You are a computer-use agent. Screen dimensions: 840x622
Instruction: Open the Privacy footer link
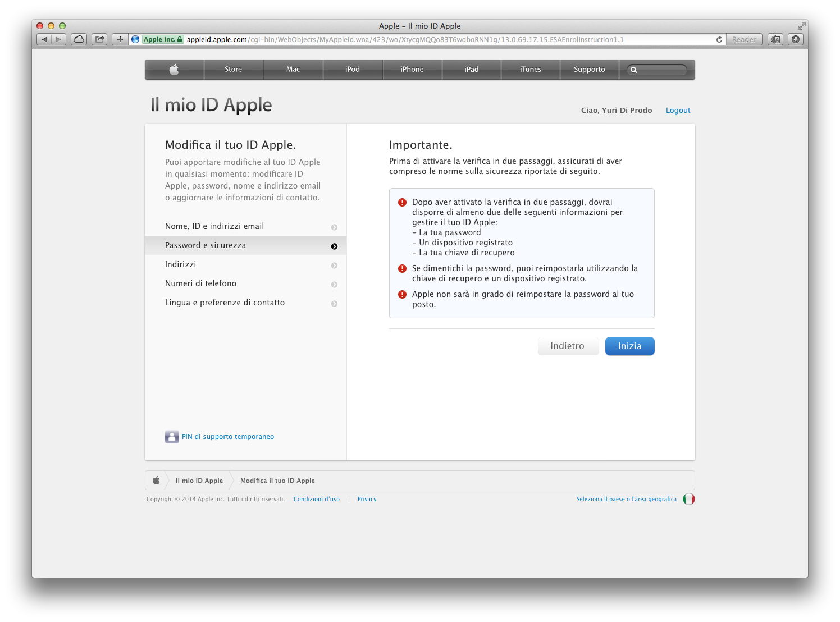pyautogui.click(x=367, y=499)
